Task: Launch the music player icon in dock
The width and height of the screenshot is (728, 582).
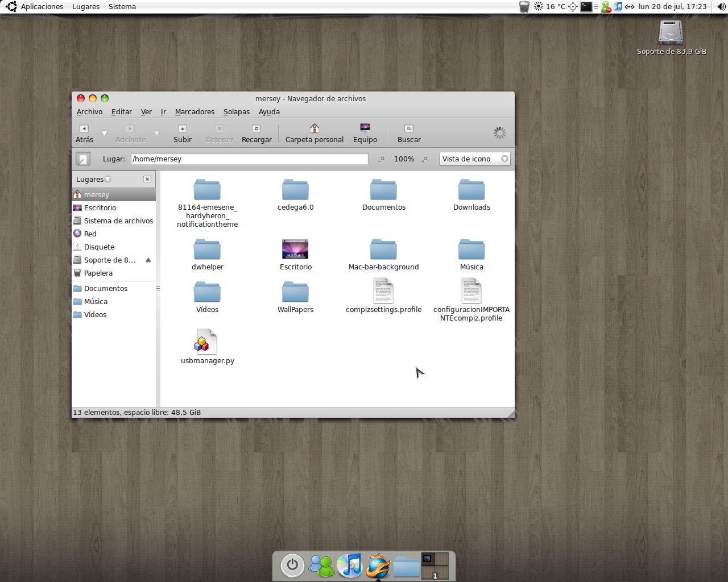Action: click(x=350, y=565)
